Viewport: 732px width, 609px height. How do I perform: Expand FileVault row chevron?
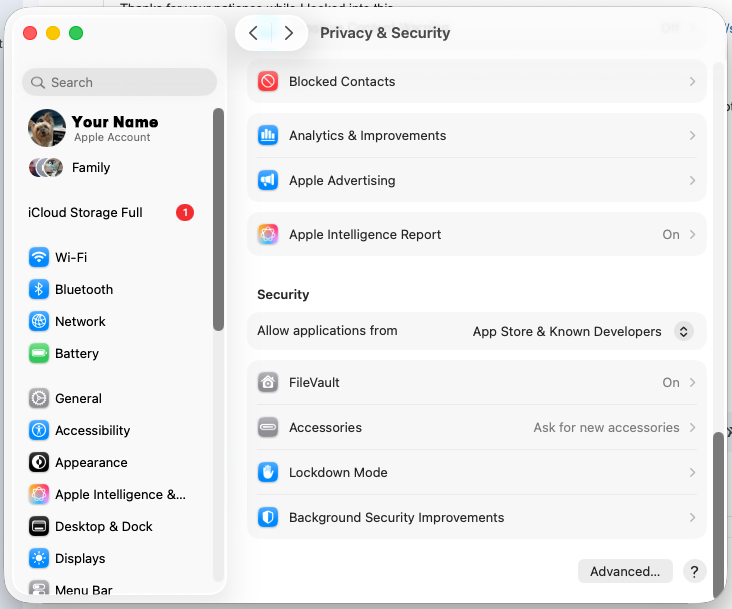692,382
